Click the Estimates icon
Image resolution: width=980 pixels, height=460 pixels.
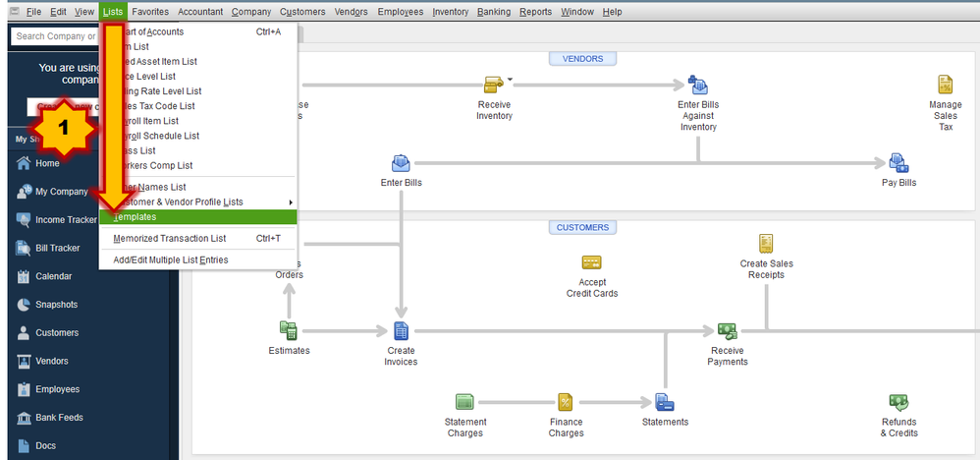[x=289, y=330]
